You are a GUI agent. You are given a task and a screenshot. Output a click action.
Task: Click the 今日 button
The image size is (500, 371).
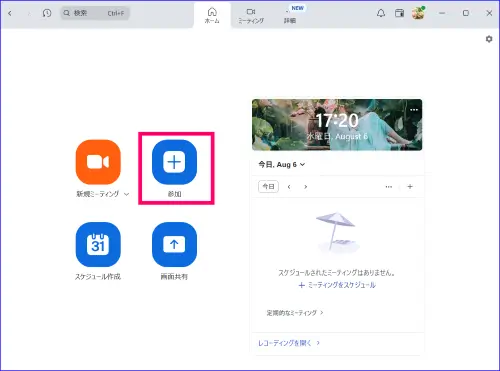point(268,186)
